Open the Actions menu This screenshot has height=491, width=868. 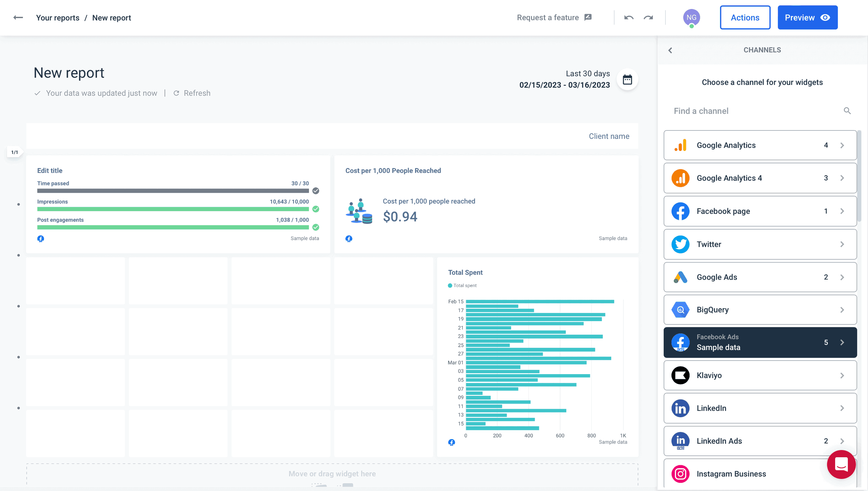coord(745,17)
